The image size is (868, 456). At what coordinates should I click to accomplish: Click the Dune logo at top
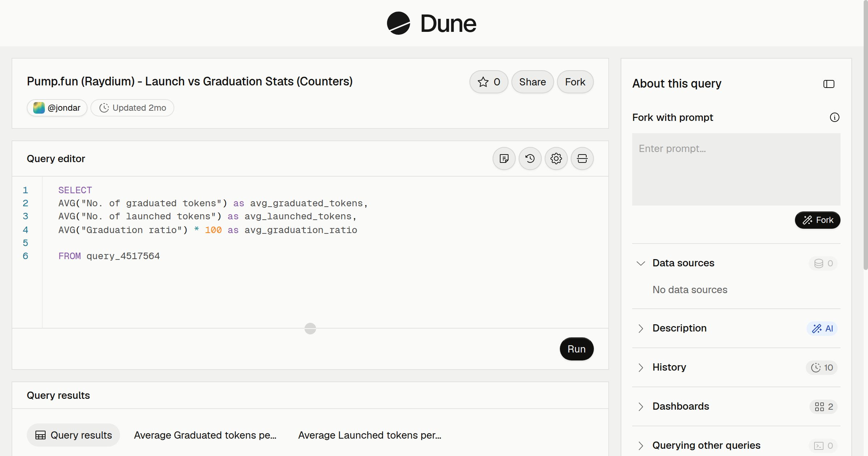point(431,23)
